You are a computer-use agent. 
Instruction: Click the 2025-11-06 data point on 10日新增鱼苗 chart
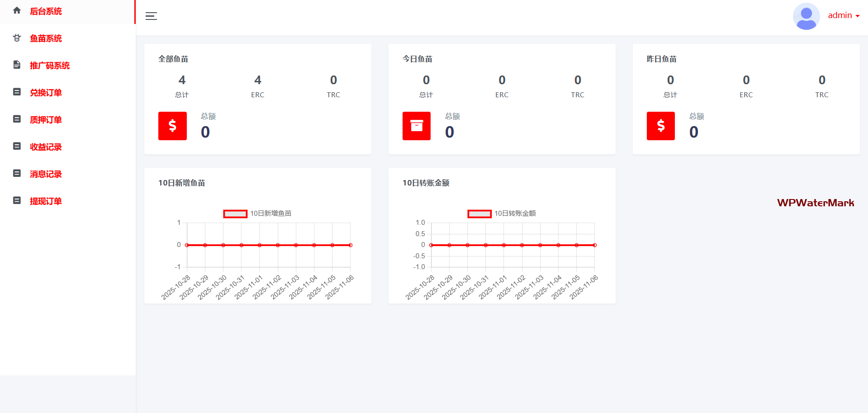351,245
